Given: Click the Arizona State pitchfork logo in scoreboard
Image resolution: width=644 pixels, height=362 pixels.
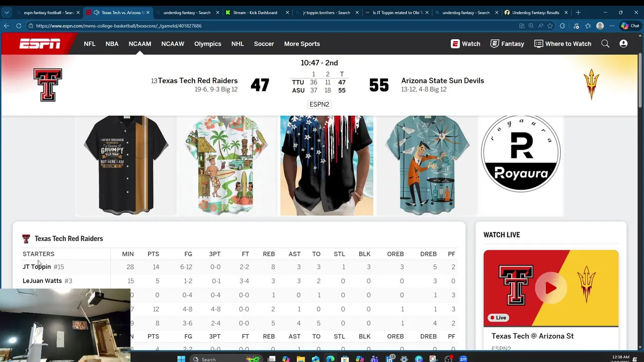Looking at the screenshot, I should 591,85.
